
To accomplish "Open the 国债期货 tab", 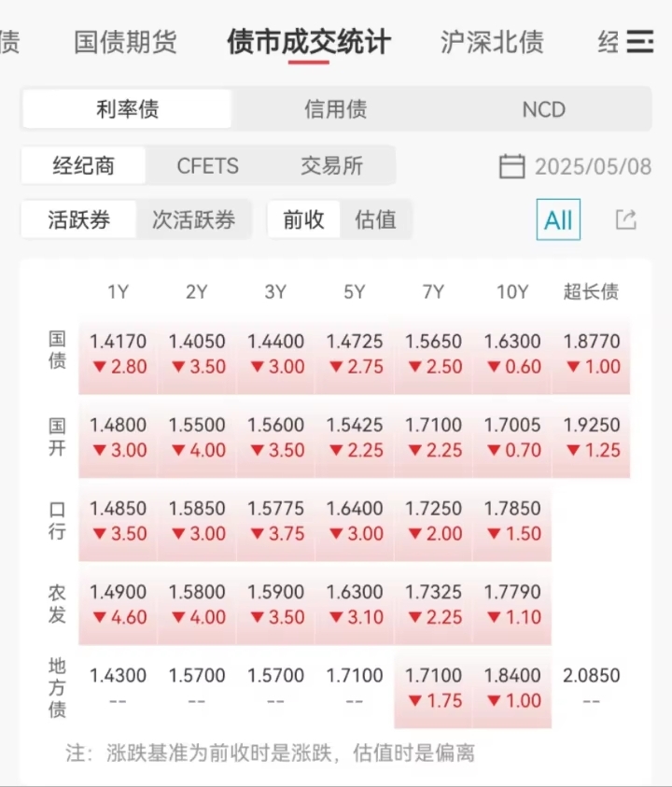I will pos(125,42).
